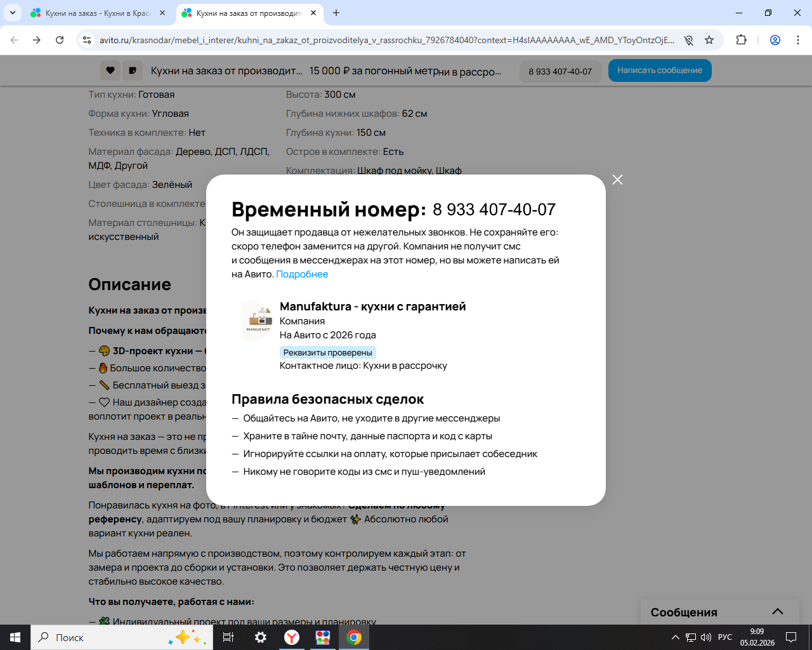Bookmark this page with the star icon

(x=709, y=40)
